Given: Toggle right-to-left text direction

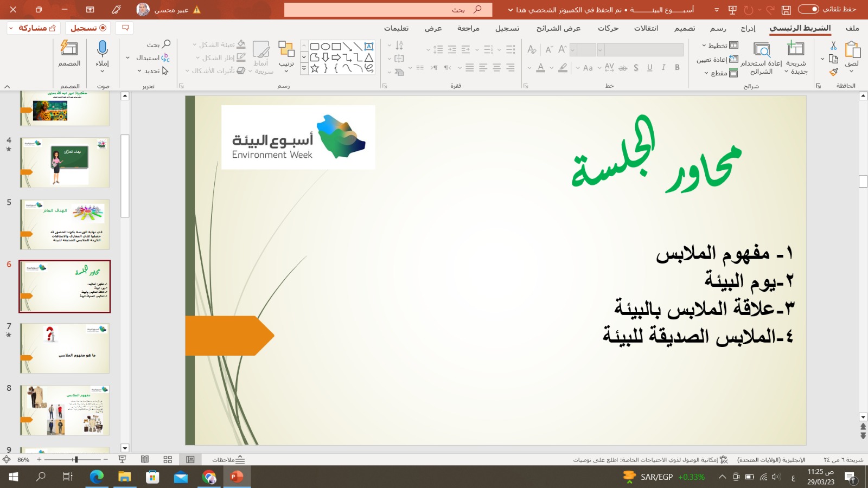Looking at the screenshot, I should (448, 68).
